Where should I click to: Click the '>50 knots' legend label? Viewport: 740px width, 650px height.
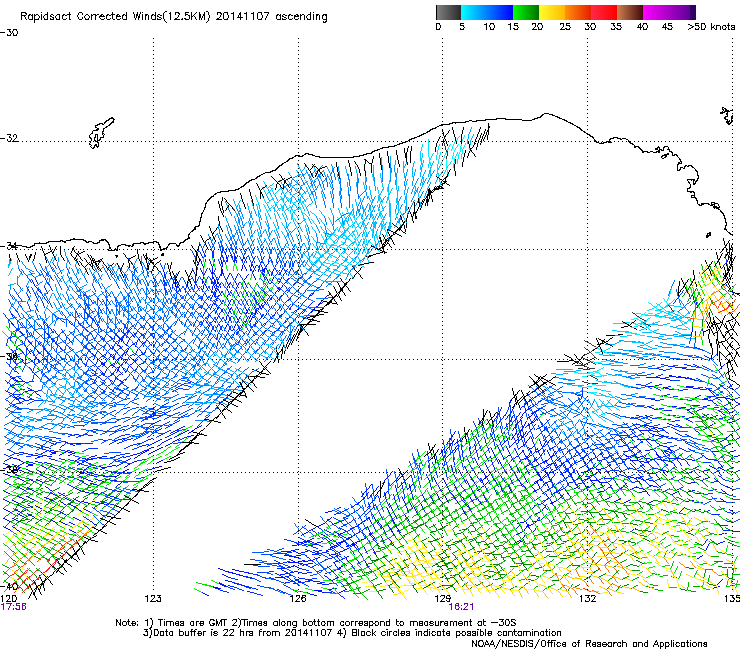tap(711, 27)
